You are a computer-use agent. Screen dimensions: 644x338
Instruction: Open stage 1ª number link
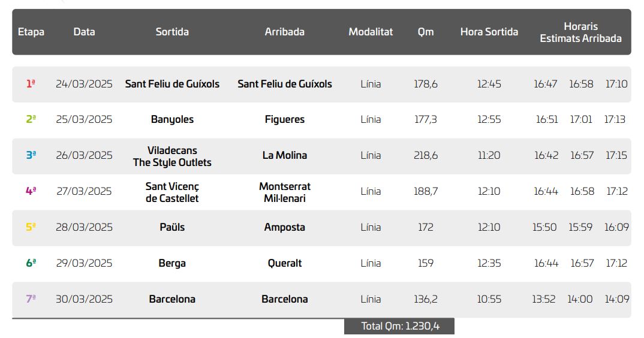pos(31,84)
